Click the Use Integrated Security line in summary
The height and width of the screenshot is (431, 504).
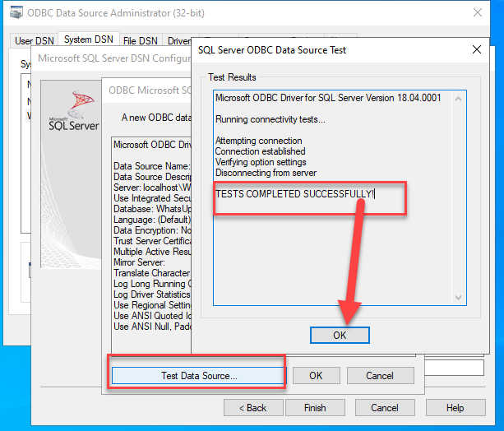pos(152,198)
